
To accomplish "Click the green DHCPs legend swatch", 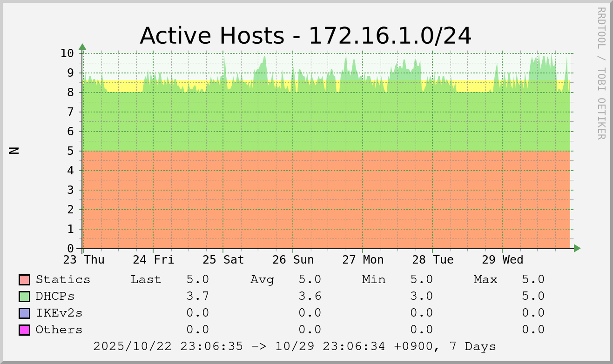I will point(24,297).
